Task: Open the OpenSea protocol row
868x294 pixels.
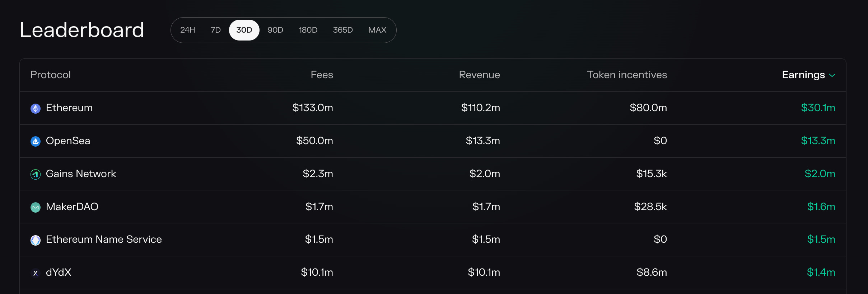Action: [433, 141]
